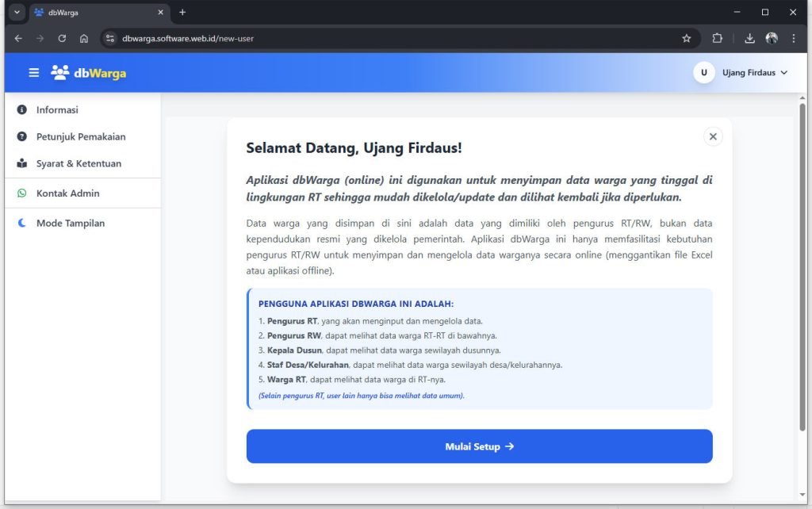812x509 pixels.
Task: Click the dbWarga people logo icon
Action: [59, 73]
